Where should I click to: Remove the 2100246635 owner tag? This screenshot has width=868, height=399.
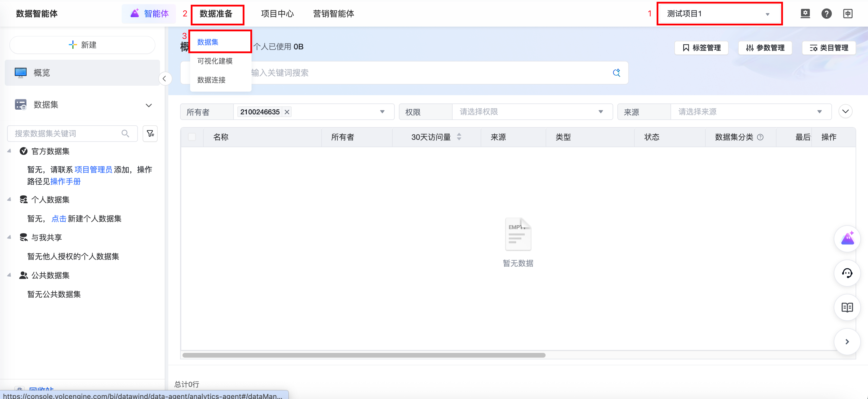(287, 112)
